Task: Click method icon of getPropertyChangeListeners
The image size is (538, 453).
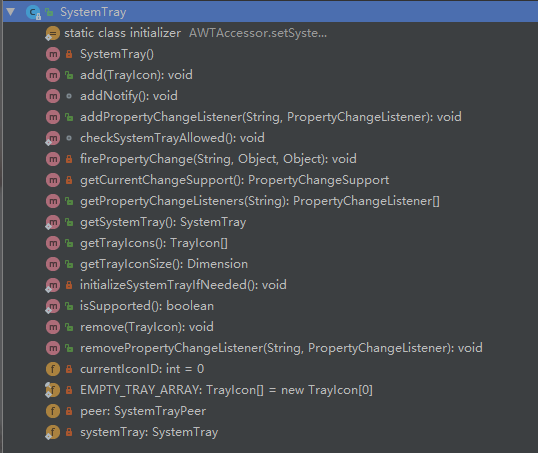Action: [x=53, y=201]
